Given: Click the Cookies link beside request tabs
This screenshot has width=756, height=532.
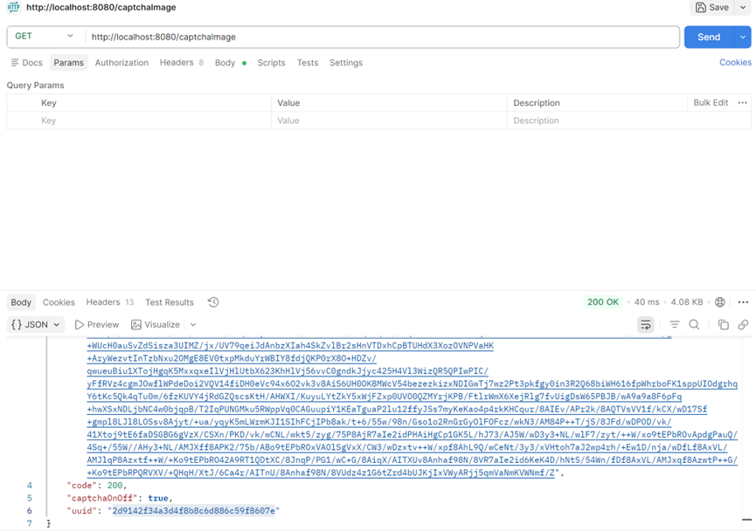Looking at the screenshot, I should coord(735,62).
